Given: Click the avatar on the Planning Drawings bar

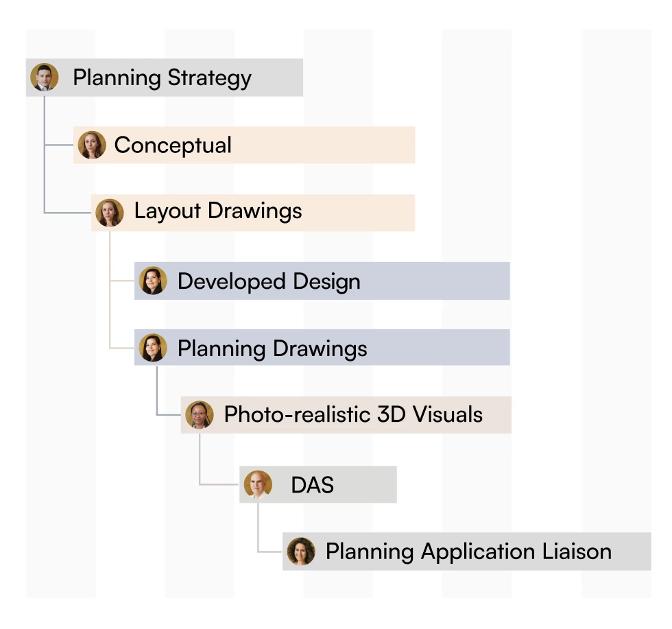Looking at the screenshot, I should (153, 348).
